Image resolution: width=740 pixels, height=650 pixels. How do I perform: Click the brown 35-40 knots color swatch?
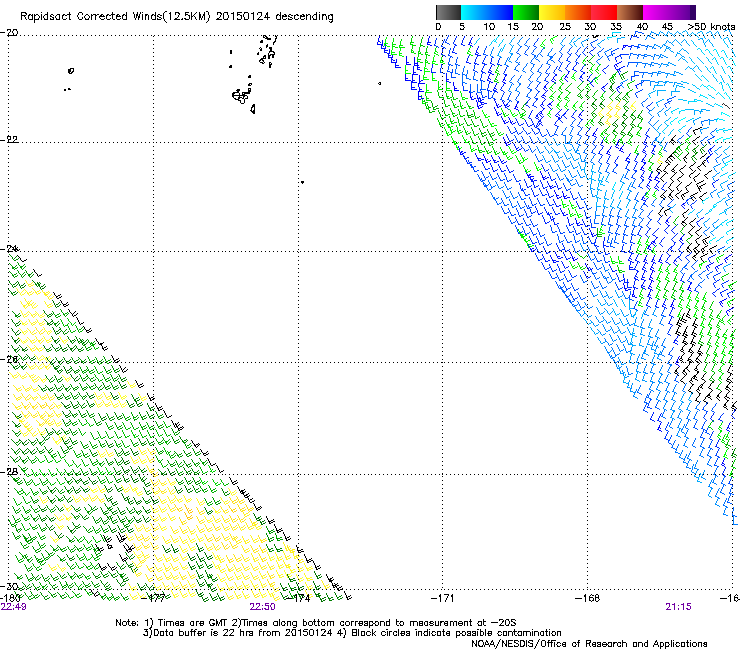tap(630, 12)
